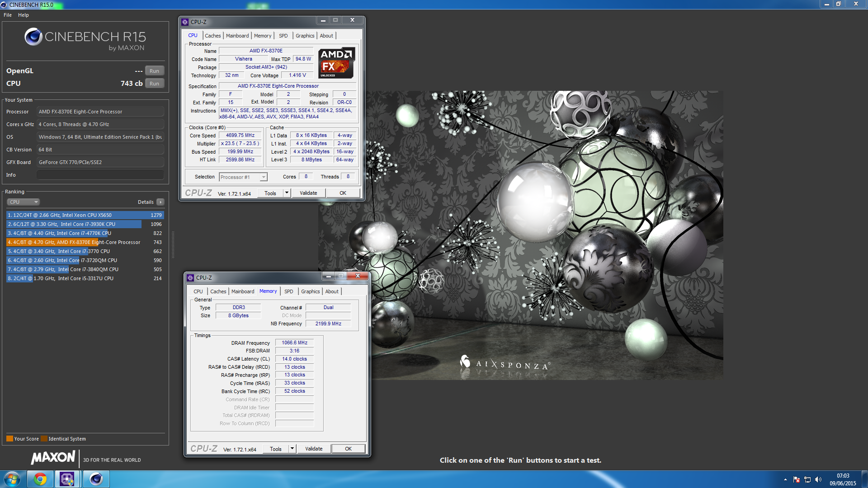Screen dimensions: 868x488
Task: Open the File menu in Cinebench
Action: (8, 15)
